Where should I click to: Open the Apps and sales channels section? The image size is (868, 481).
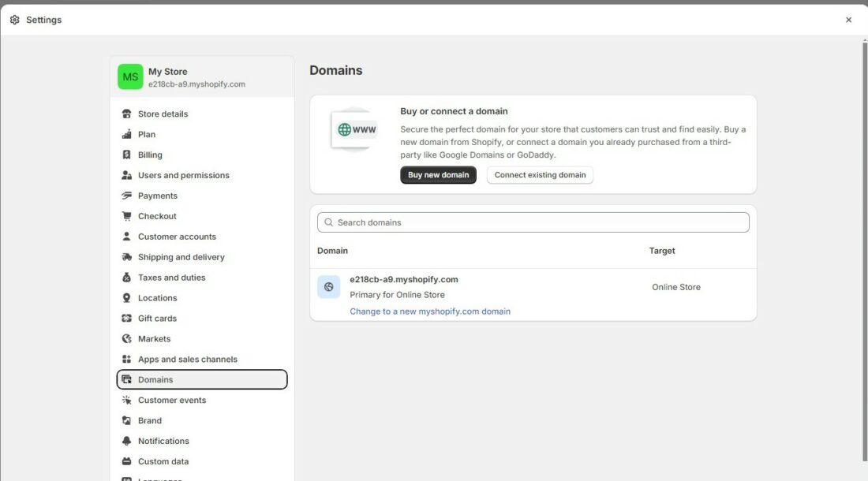(x=187, y=359)
